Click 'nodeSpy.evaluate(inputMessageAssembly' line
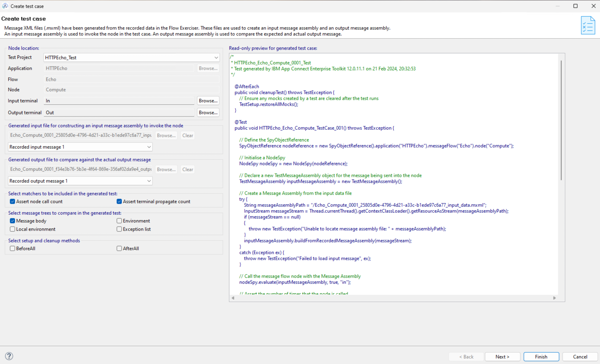This screenshot has height=364, width=600. (295, 282)
